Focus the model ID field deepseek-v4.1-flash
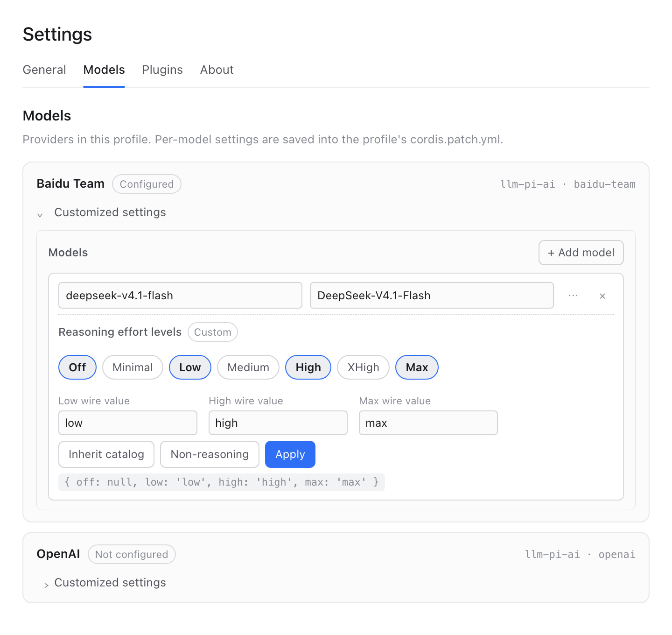 pos(180,296)
